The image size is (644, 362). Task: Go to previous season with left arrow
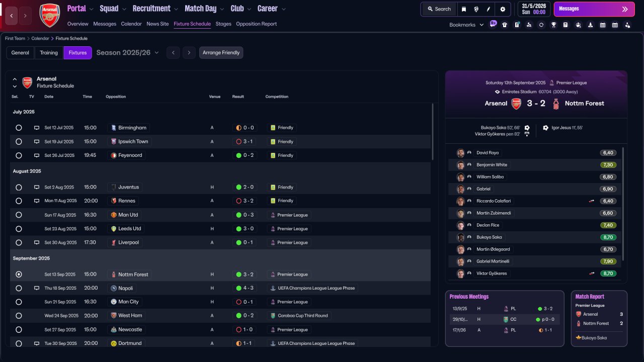pyautogui.click(x=173, y=53)
